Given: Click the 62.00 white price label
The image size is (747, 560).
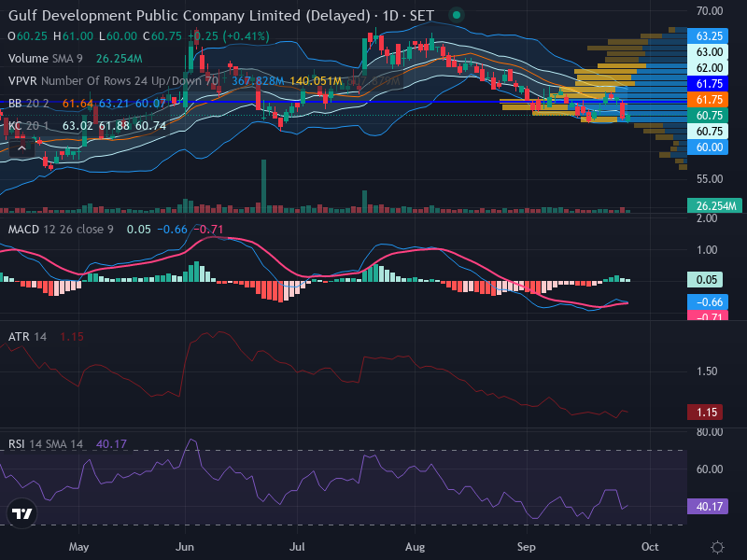Looking at the screenshot, I should pyautogui.click(x=708, y=67).
